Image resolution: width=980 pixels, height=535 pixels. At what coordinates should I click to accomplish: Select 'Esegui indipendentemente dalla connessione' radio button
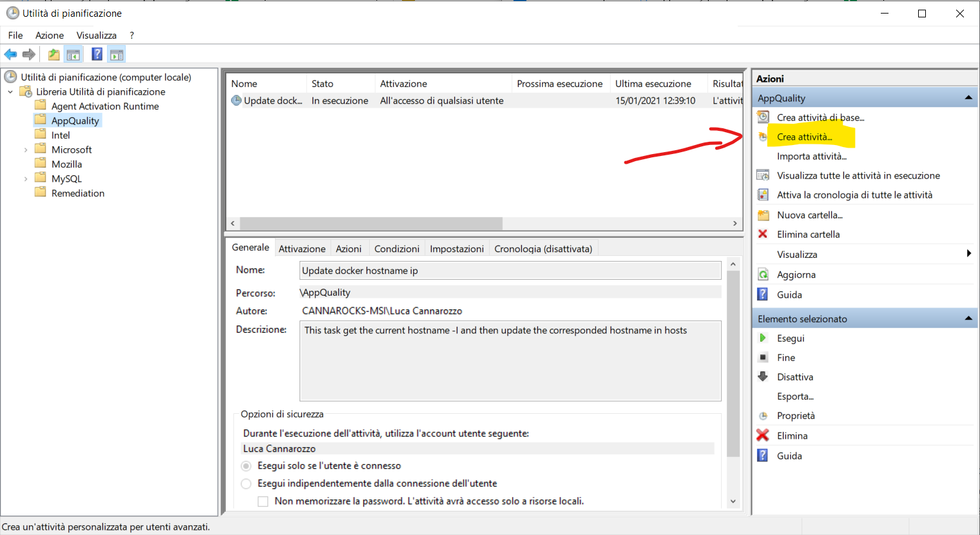246,483
